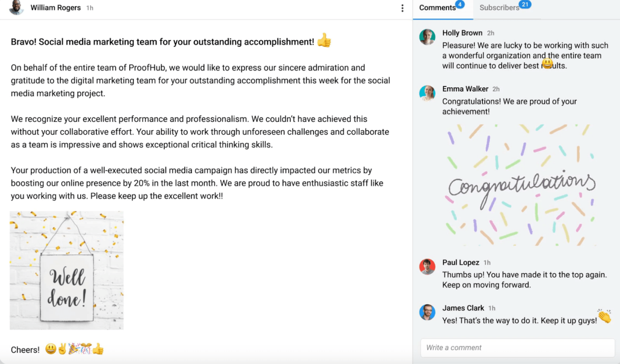Click William Rogers' profile avatar

click(x=16, y=8)
